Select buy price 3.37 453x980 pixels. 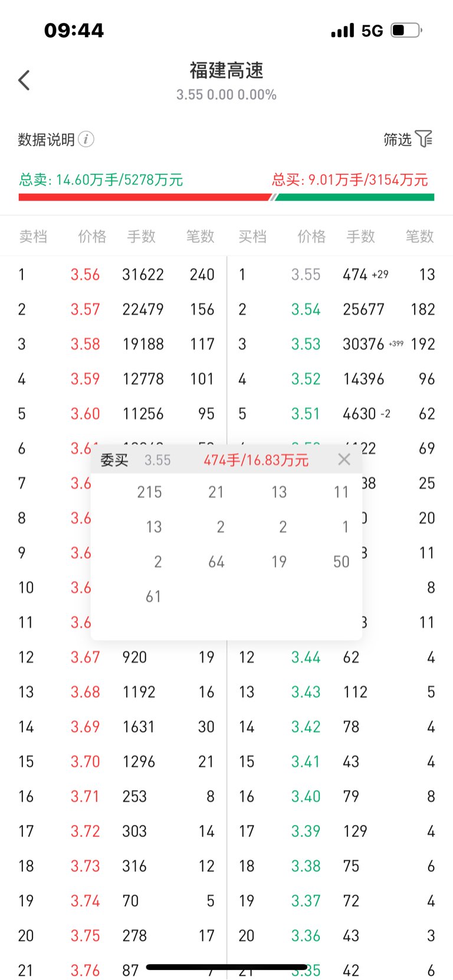[x=306, y=901]
